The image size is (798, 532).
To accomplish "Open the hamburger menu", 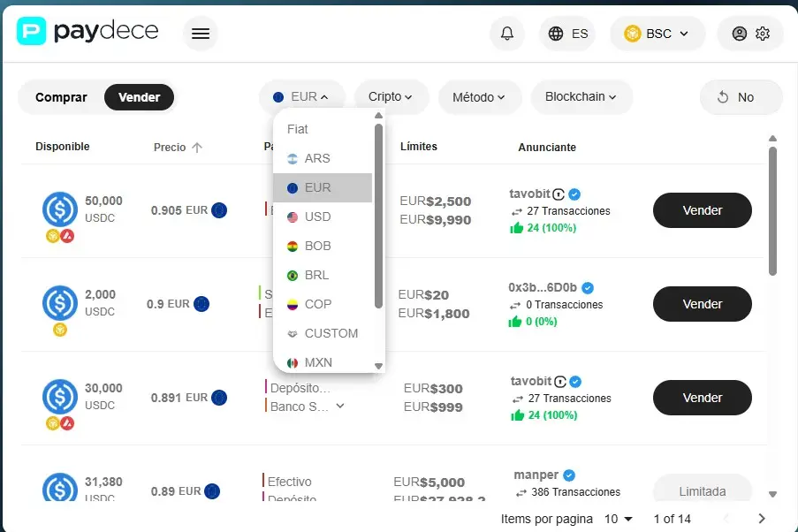I will tap(200, 34).
